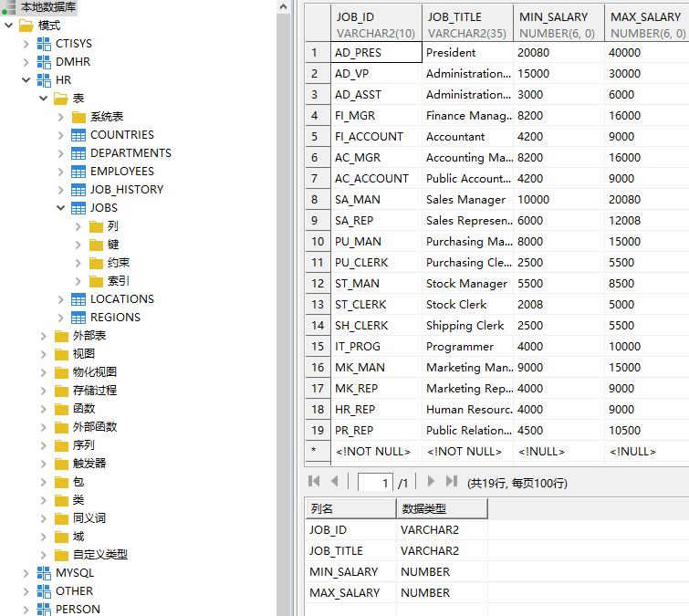Click the COUNTRIES table icon
The height and width of the screenshot is (616, 689).
78,135
